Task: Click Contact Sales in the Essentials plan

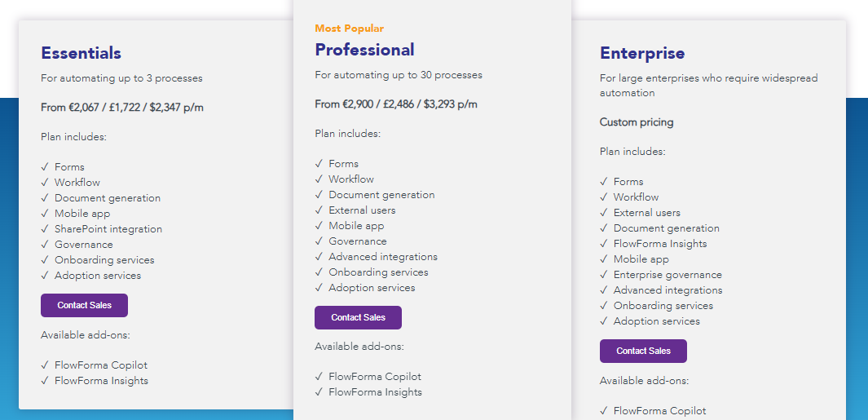Action: tap(84, 305)
